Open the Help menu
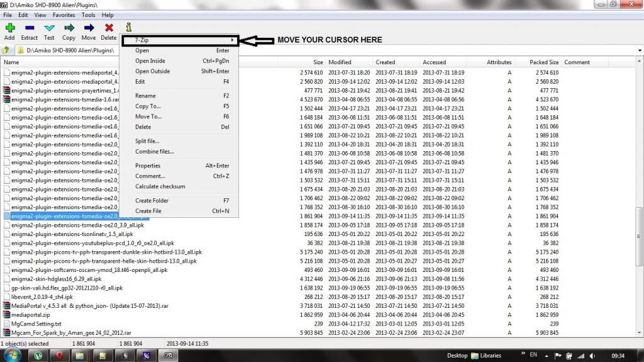 (x=108, y=15)
